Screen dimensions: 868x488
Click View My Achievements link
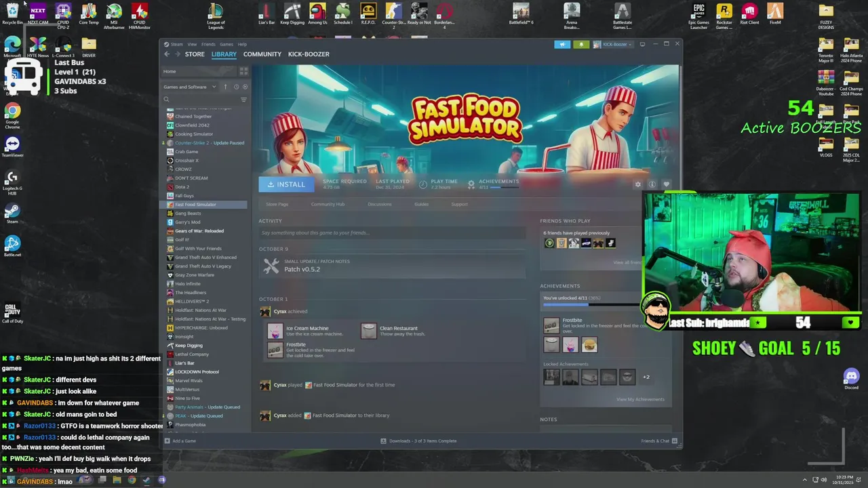[x=640, y=399]
